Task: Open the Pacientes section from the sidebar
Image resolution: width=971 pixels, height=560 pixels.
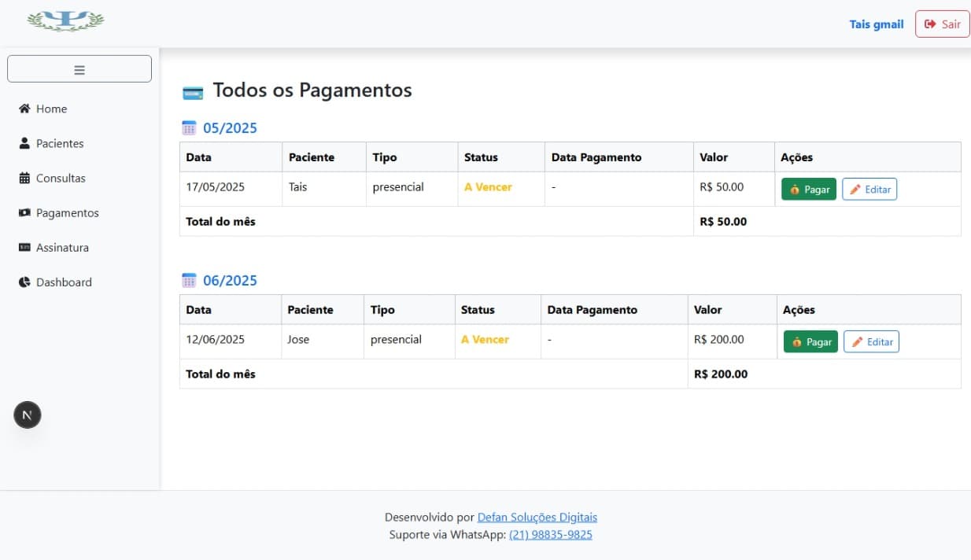Action: (59, 143)
